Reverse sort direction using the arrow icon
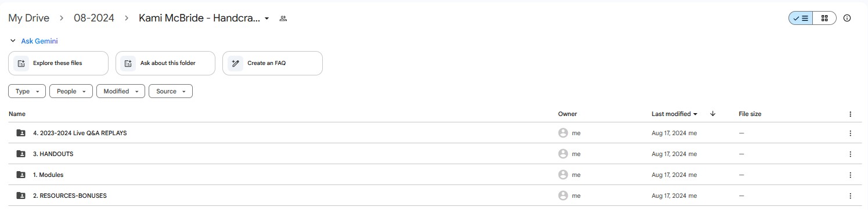 (712, 114)
